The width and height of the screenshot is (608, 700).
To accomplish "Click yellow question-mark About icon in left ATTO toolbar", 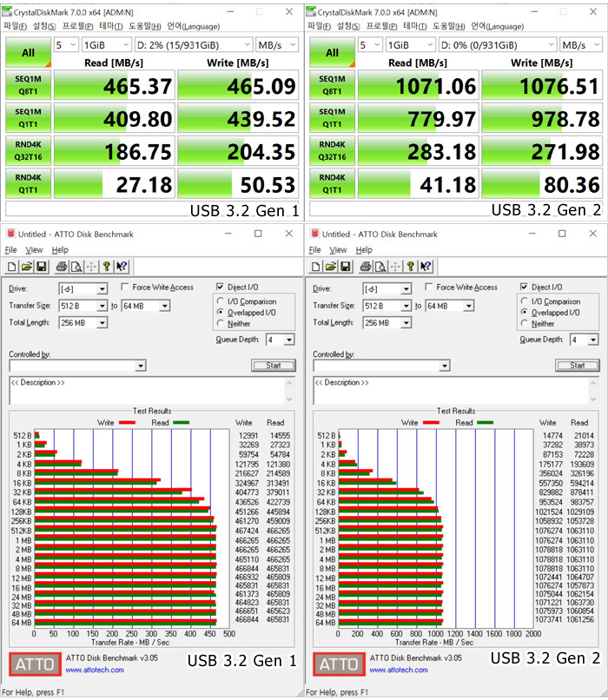I will point(106,267).
